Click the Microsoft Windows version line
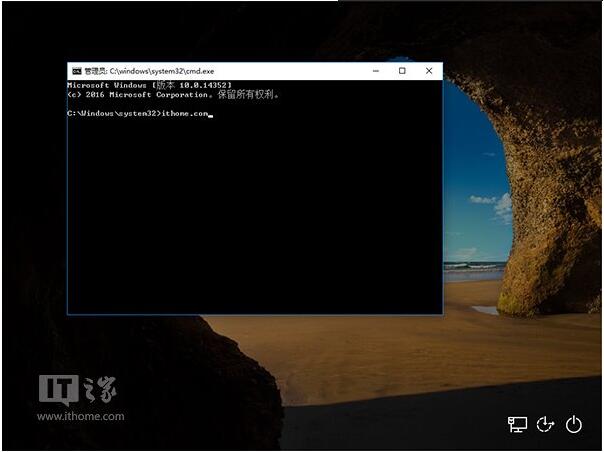This screenshot has height=452, width=604. pyautogui.click(x=149, y=86)
